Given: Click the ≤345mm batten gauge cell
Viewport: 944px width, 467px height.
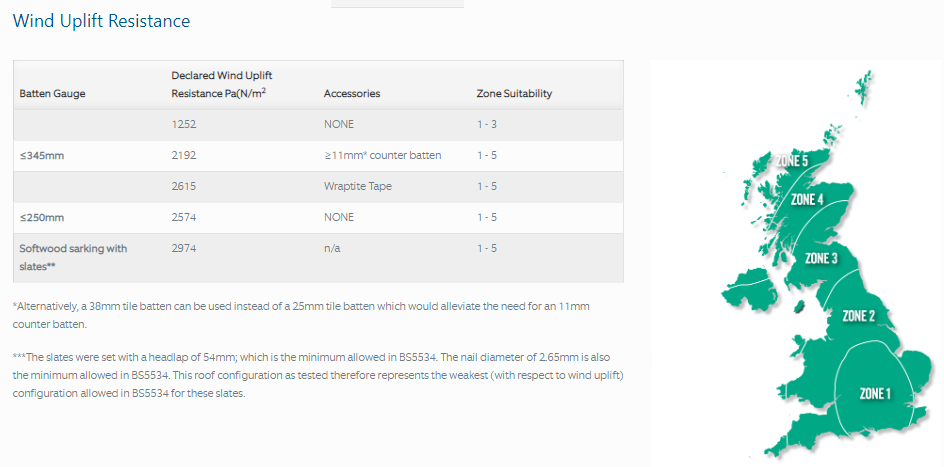Looking at the screenshot, I should coord(38,155).
